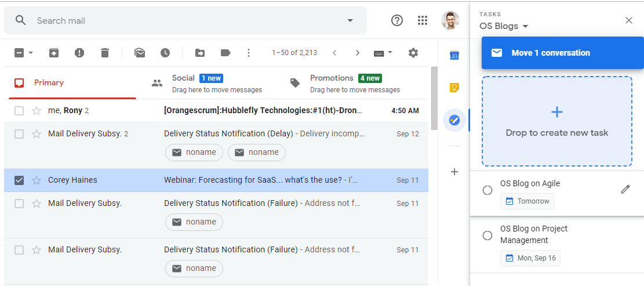The width and height of the screenshot is (644, 286).
Task: Edit the OS Blog on Agile task
Action: coord(625,189)
